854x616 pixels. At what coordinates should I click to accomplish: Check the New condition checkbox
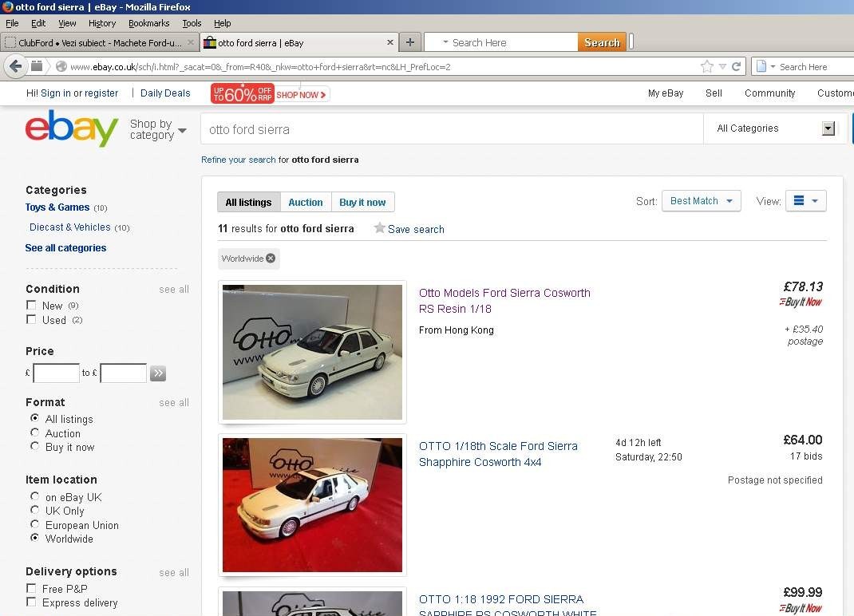(x=31, y=305)
